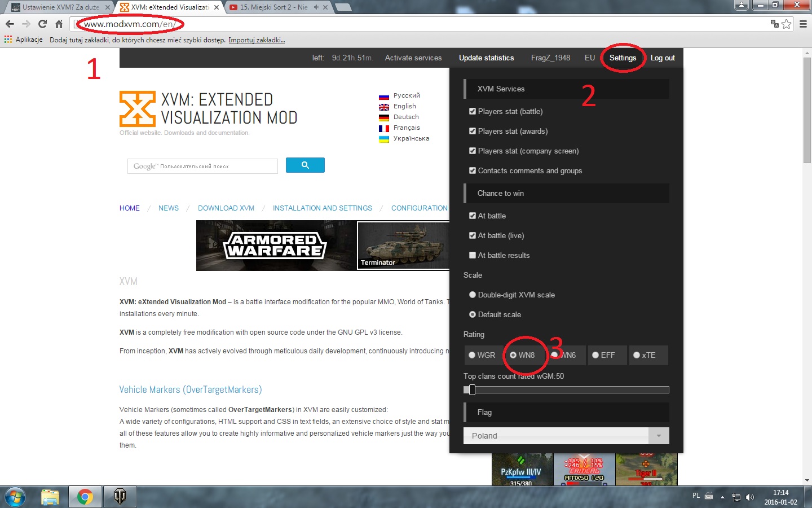This screenshot has height=508, width=812.
Task: Reload the page with the refresh icon
Action: point(42,24)
